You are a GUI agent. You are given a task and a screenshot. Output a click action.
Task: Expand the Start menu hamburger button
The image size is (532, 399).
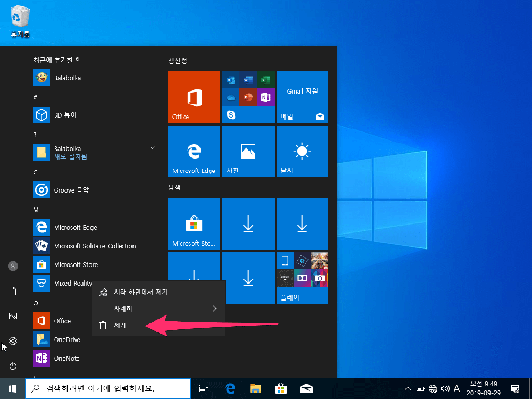click(x=13, y=61)
